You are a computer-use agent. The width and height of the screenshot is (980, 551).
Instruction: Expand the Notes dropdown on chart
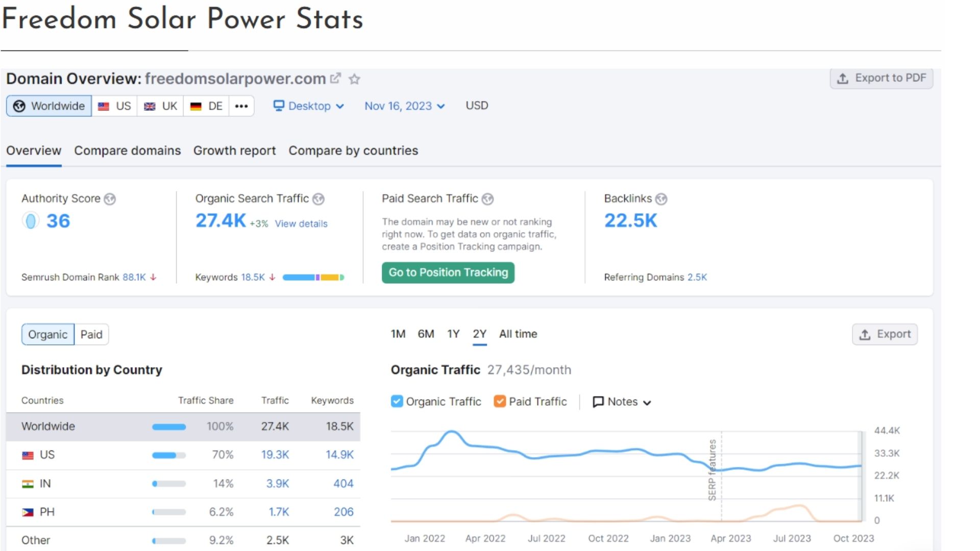click(x=622, y=402)
